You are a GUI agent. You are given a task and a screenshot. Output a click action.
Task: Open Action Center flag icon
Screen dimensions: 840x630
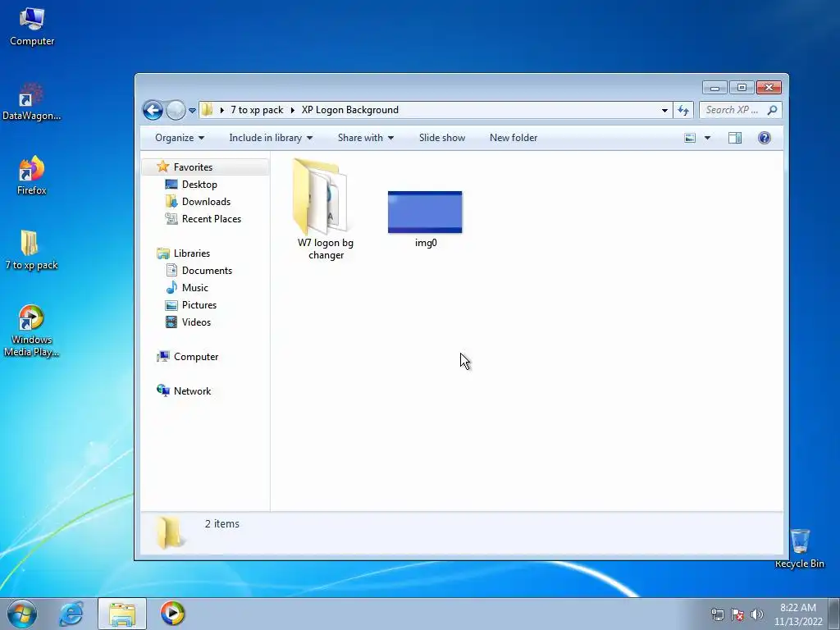(x=737, y=614)
